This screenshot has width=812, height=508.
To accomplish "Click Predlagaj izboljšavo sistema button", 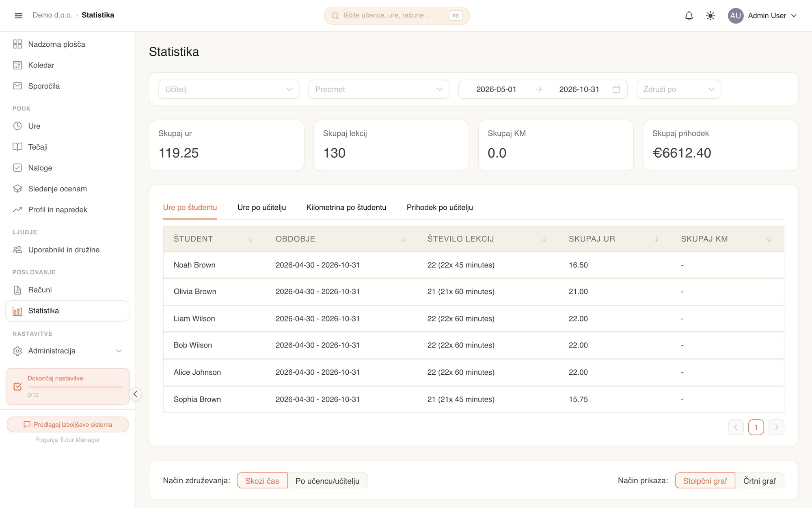I will 68,425.
